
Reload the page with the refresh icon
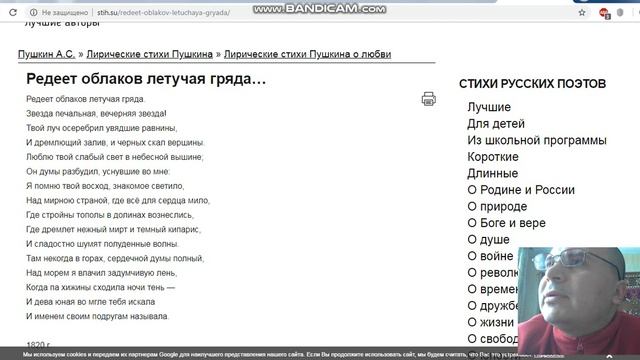pyautogui.click(x=13, y=13)
